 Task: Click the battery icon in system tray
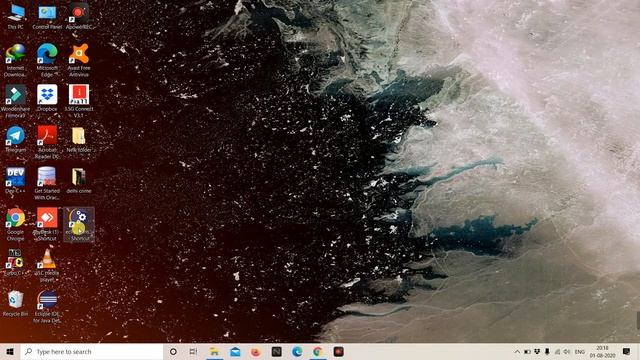click(527, 351)
